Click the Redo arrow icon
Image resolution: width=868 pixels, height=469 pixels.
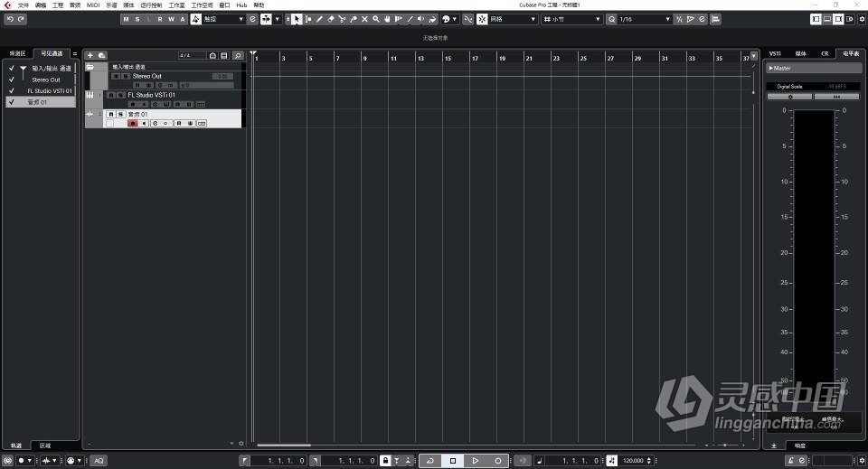(x=21, y=19)
